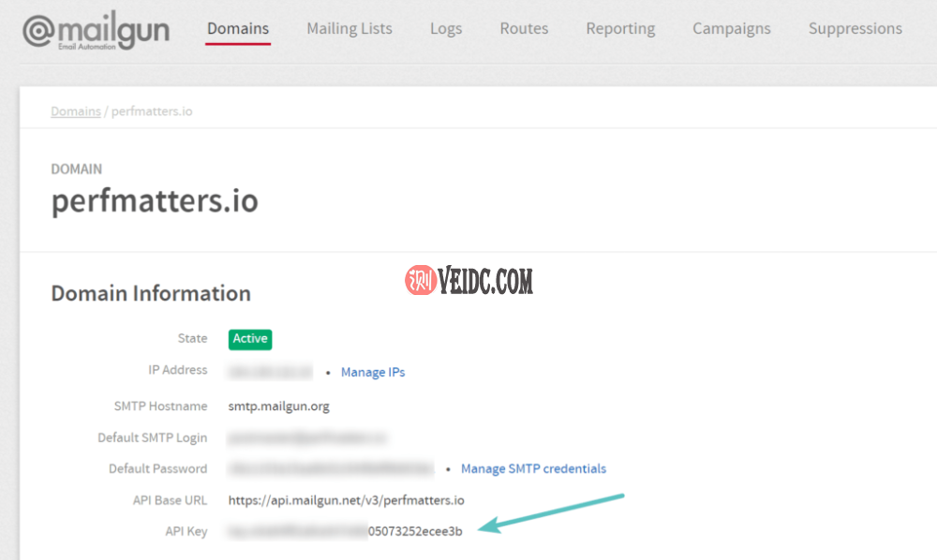Click the perfmatters.io breadcrumb text
Viewport: 937px width, 560px height.
[152, 111]
